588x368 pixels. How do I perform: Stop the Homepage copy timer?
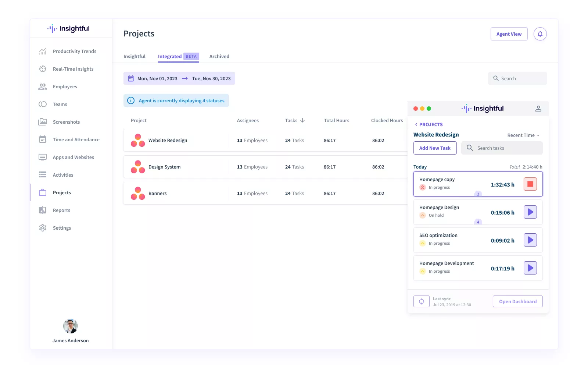530,184
